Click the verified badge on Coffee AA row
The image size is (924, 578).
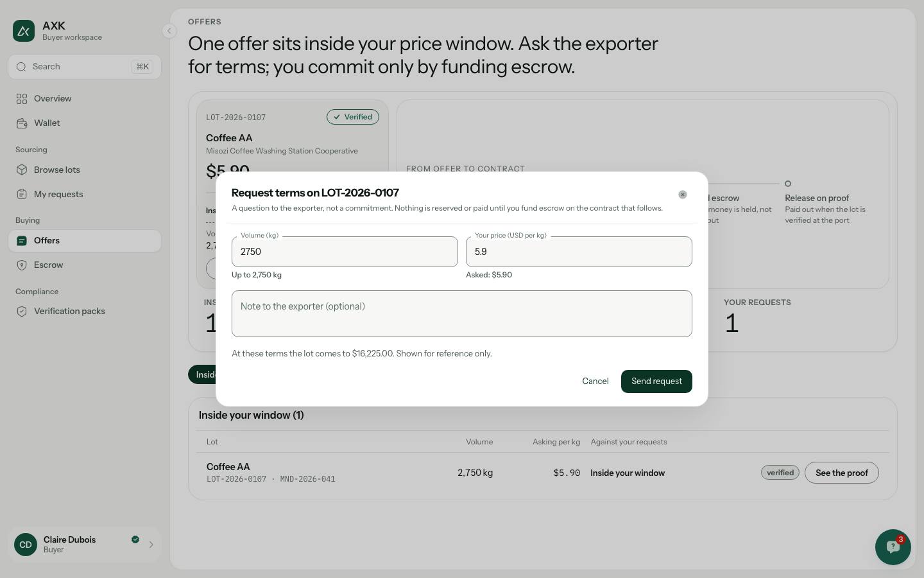point(780,473)
